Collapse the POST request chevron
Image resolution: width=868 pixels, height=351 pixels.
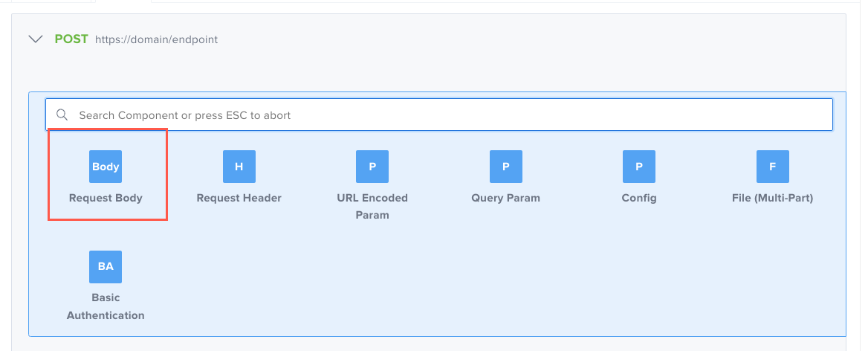35,39
